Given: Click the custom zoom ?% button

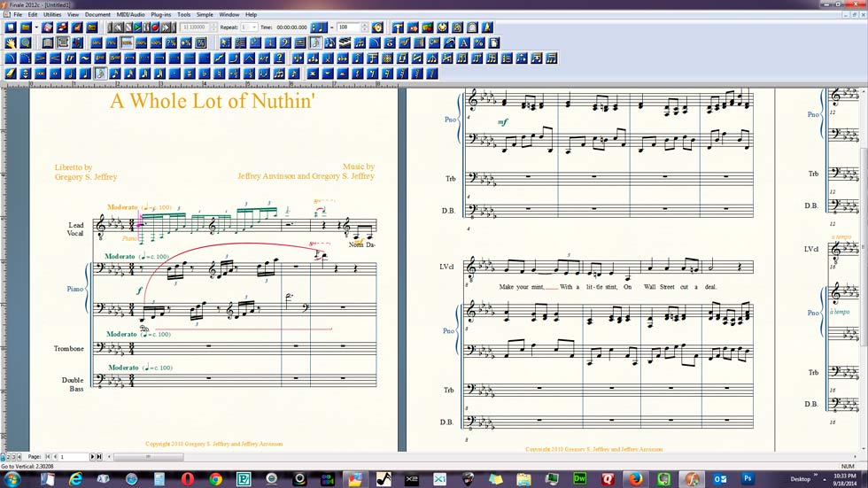Looking at the screenshot, I should (172, 43).
